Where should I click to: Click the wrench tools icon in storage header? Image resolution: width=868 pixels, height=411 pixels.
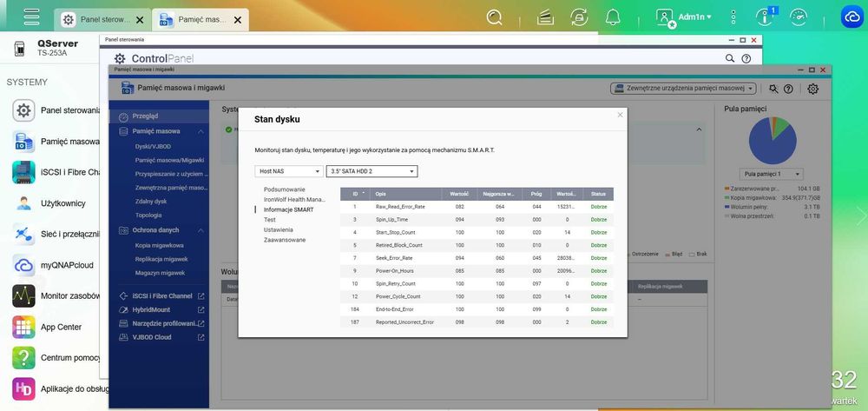click(773, 89)
